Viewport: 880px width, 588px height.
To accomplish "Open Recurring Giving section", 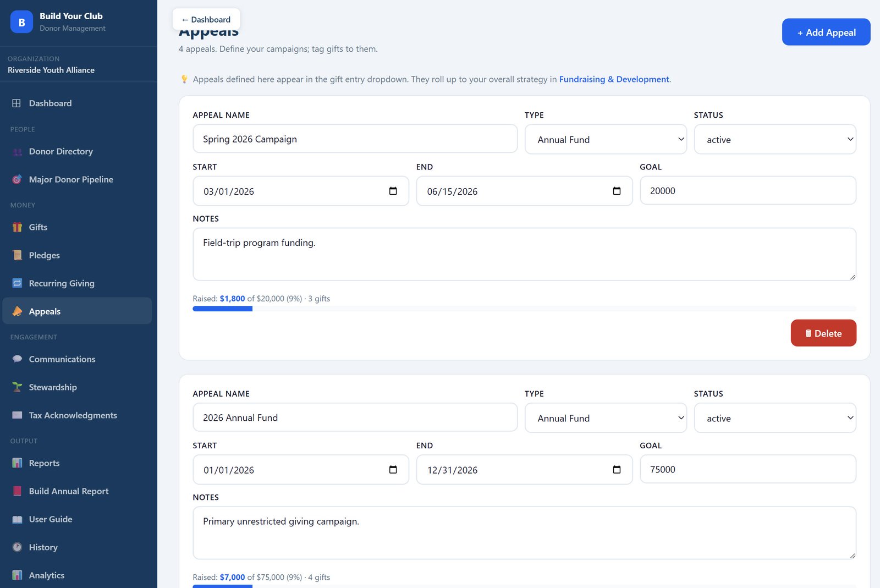I will pyautogui.click(x=77, y=283).
